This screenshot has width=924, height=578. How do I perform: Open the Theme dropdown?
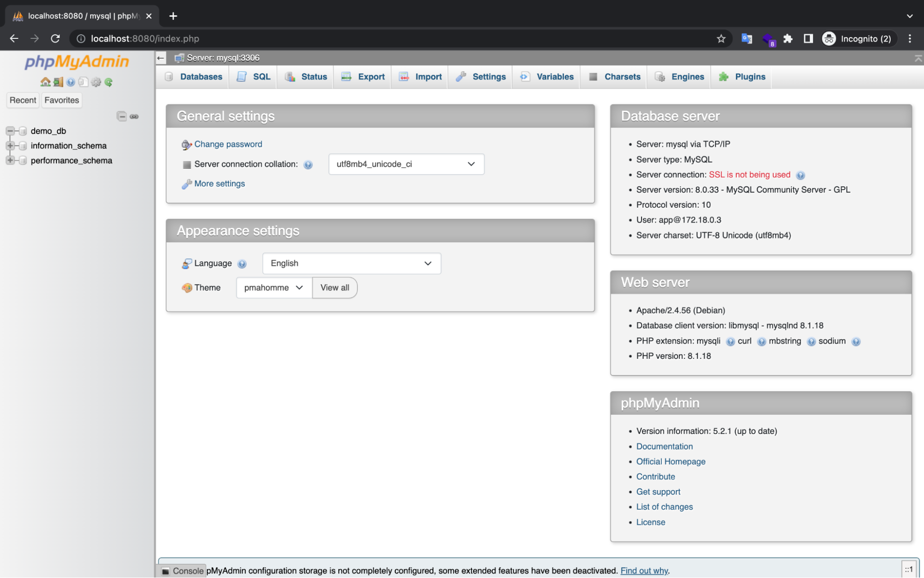pyautogui.click(x=273, y=288)
